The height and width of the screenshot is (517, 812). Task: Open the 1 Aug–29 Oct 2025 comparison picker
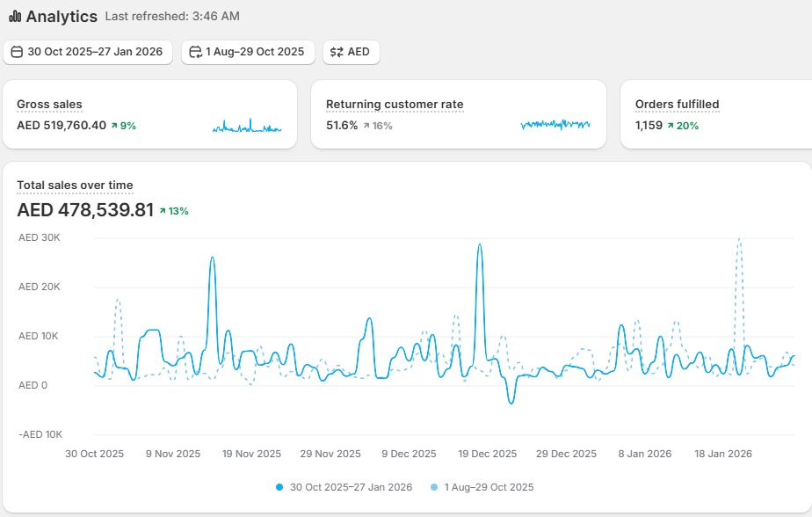tap(248, 53)
